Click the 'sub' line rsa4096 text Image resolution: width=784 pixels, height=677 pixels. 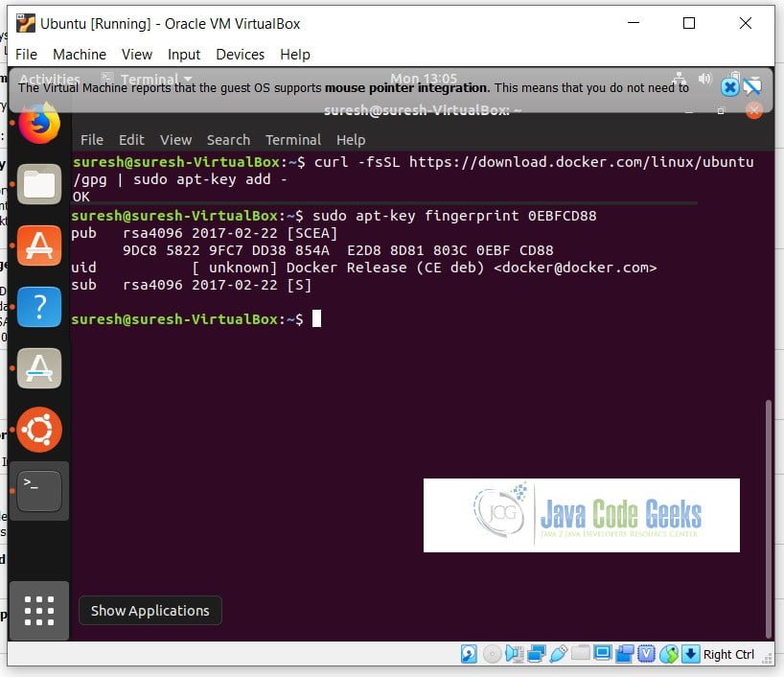[152, 285]
